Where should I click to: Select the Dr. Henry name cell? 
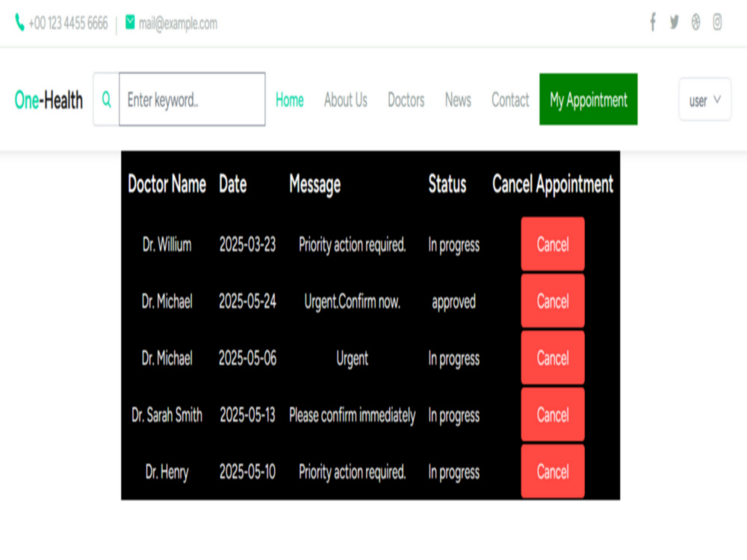click(x=167, y=473)
